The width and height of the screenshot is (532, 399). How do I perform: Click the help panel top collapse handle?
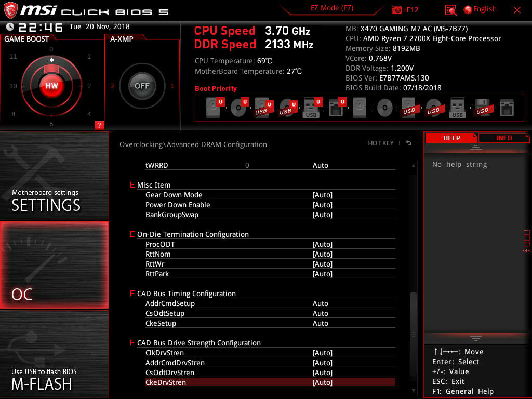[476, 147]
